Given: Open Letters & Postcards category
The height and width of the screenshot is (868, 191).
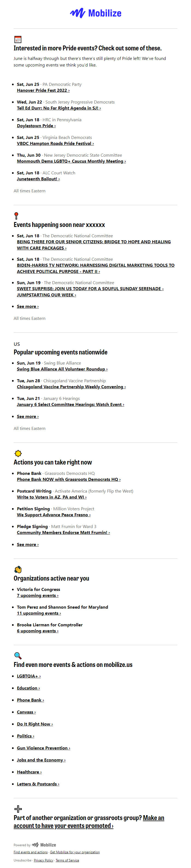Looking at the screenshot, I should point(38,784).
